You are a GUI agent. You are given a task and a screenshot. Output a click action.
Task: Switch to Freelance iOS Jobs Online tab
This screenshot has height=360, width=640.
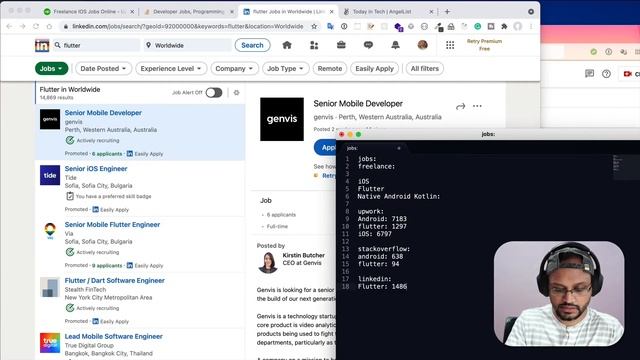click(x=89, y=12)
